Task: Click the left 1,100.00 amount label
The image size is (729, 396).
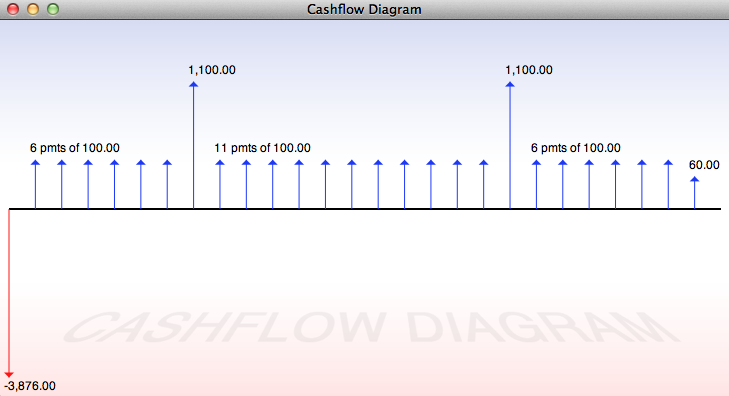Action: point(212,70)
